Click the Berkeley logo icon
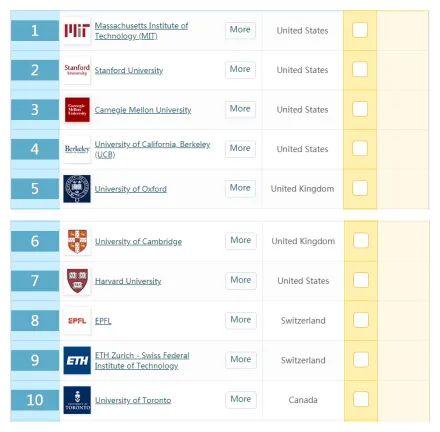This screenshot has height=432, width=440. tap(77, 149)
